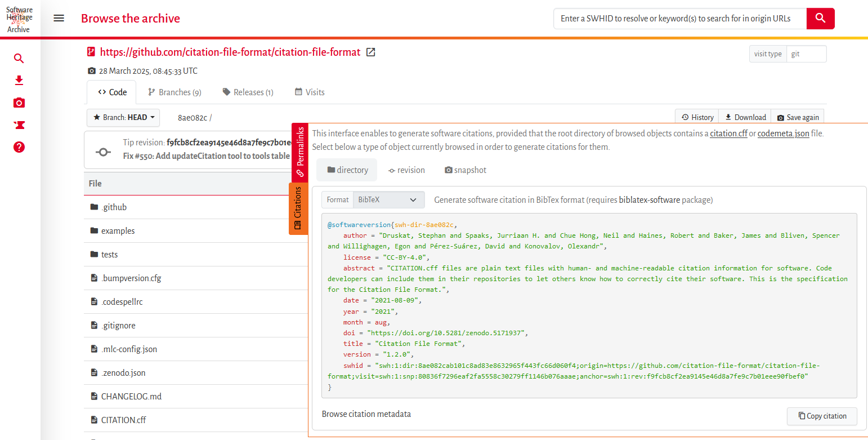Open the .codespellrc file

click(x=122, y=302)
